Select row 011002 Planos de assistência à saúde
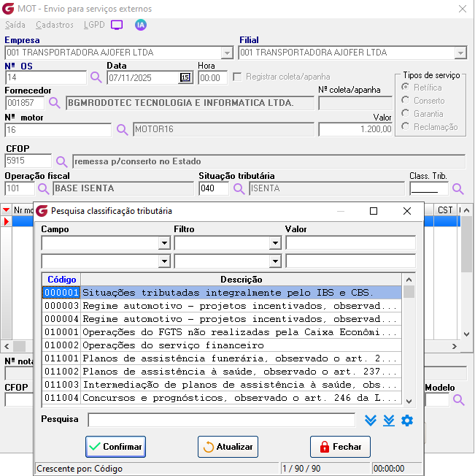The width and height of the screenshot is (475, 476). coord(222,372)
